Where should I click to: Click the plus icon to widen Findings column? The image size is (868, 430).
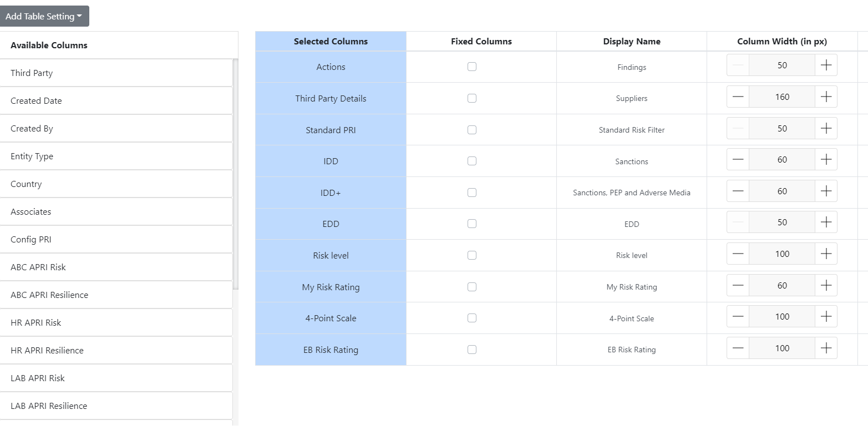[826, 65]
